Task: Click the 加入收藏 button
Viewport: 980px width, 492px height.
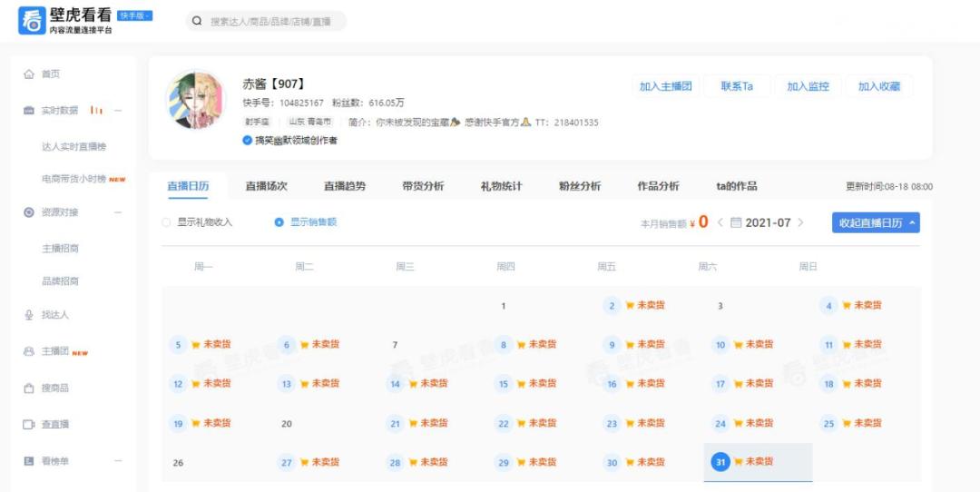Action: click(x=879, y=86)
